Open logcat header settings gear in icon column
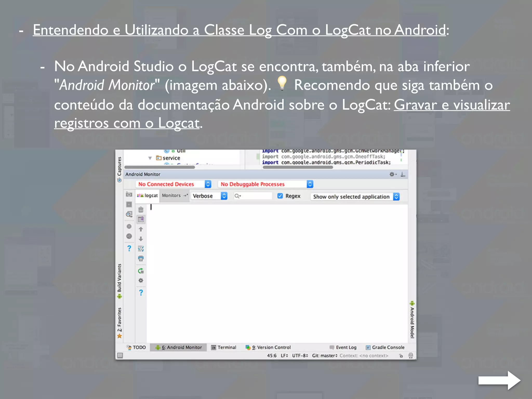Viewport: 532px width, 399px height. tap(141, 281)
